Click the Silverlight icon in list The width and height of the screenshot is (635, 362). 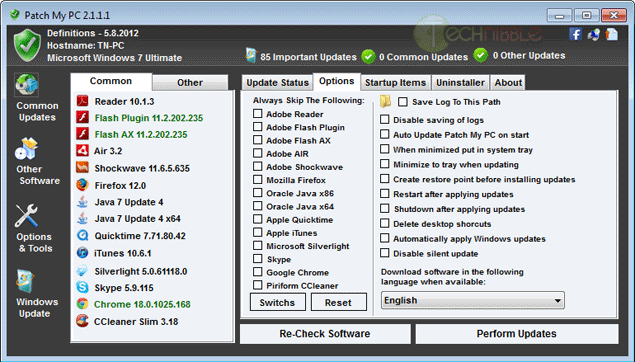click(x=83, y=270)
